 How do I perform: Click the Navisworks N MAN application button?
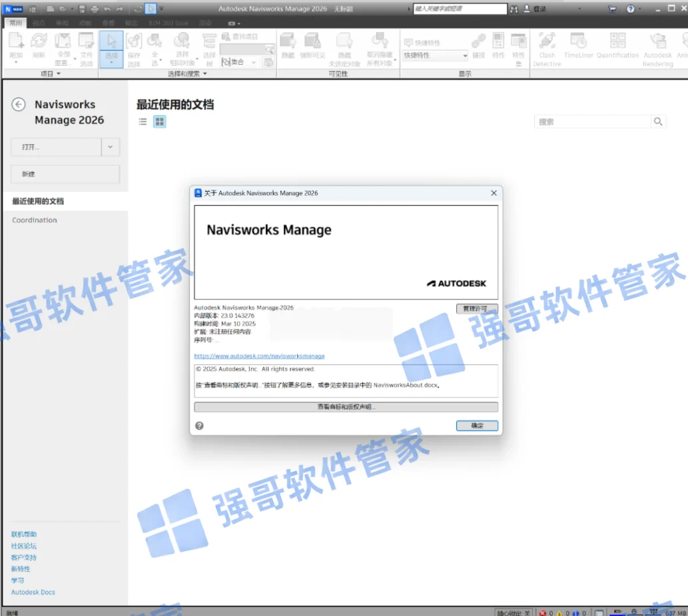(x=13, y=9)
